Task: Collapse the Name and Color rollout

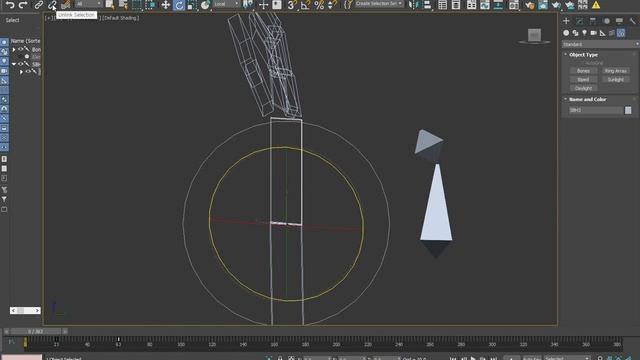Action: point(566,99)
